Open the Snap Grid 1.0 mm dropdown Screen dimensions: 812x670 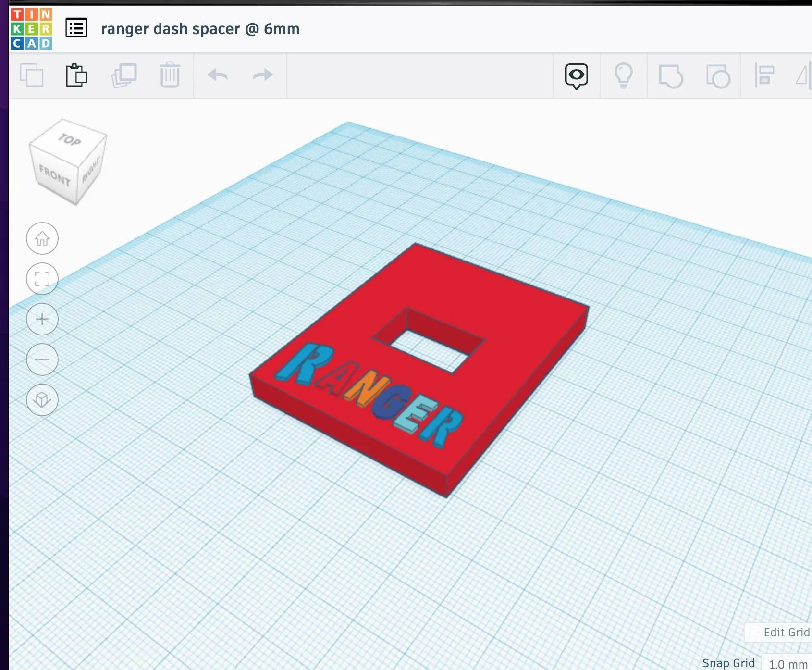click(788, 664)
